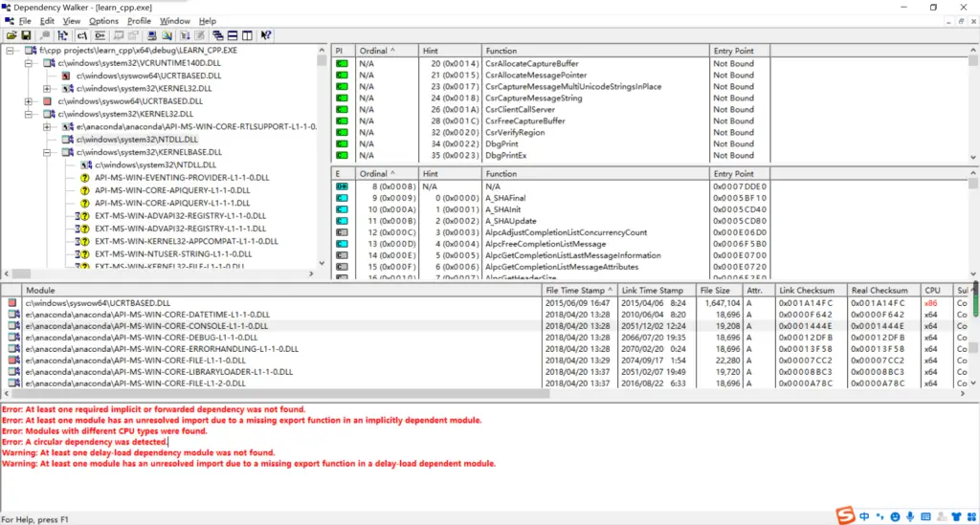Viewport: 980px width, 525px height.
Task: Sort module list by File Time Stamp
Action: coord(579,291)
